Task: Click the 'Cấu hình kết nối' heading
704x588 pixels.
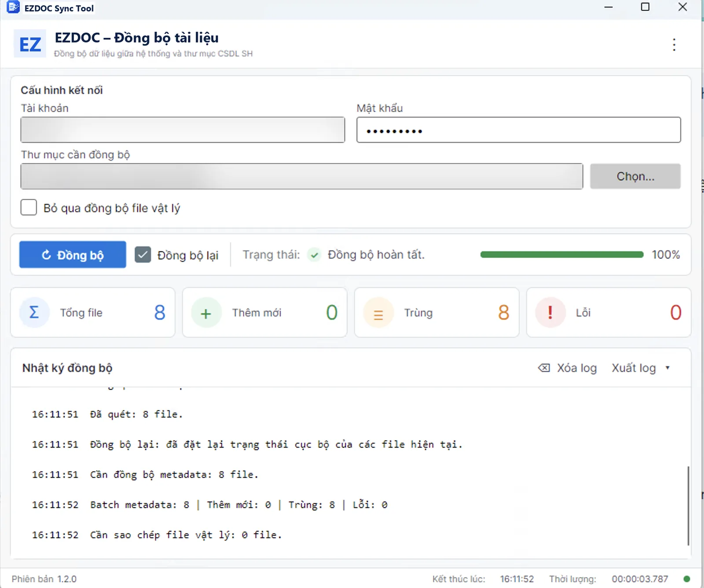Action: pyautogui.click(x=62, y=90)
